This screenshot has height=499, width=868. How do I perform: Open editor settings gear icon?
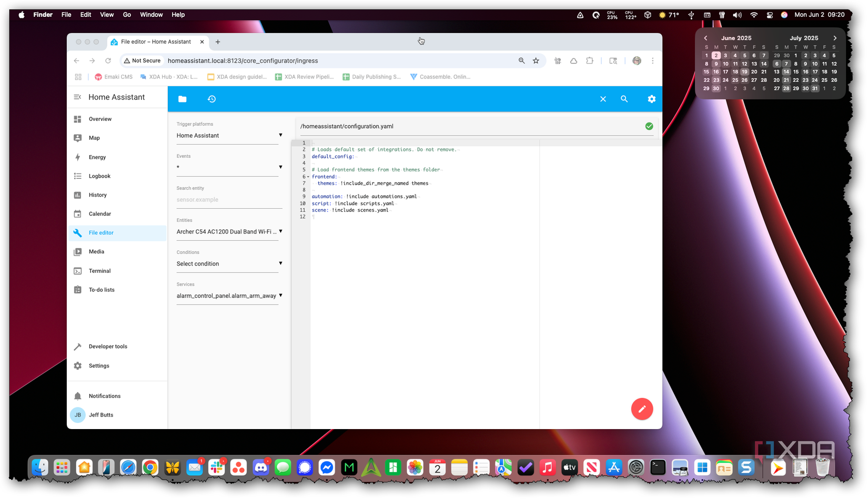[x=651, y=99]
